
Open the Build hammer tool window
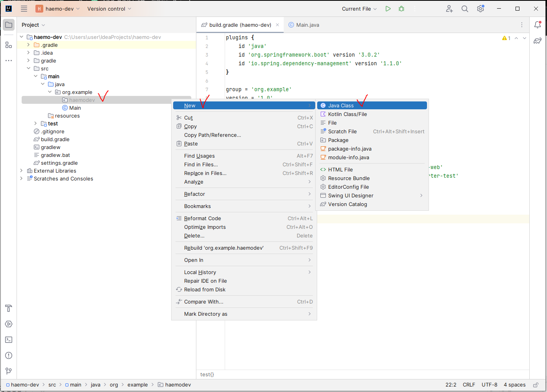pyautogui.click(x=9, y=308)
